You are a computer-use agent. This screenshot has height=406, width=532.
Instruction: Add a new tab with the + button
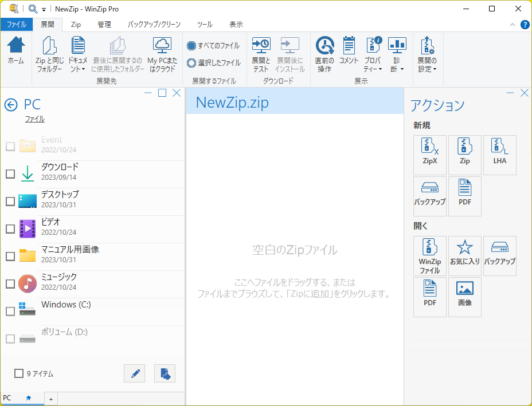50,399
